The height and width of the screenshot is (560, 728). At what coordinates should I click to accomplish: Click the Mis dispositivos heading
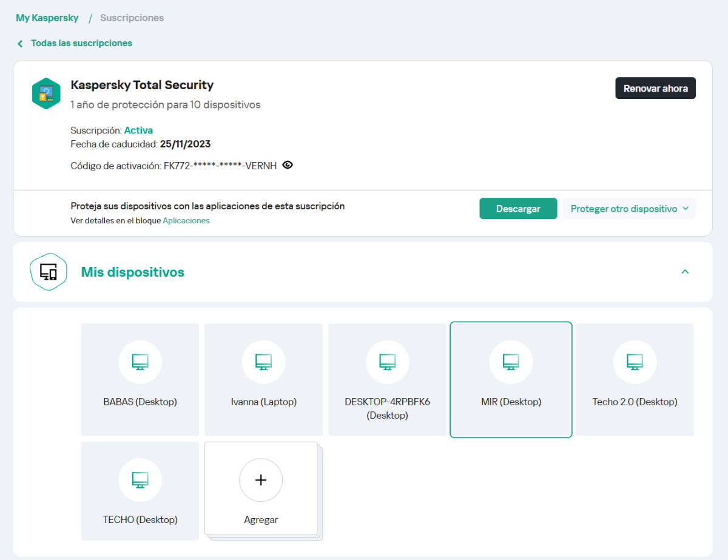pyautogui.click(x=133, y=272)
